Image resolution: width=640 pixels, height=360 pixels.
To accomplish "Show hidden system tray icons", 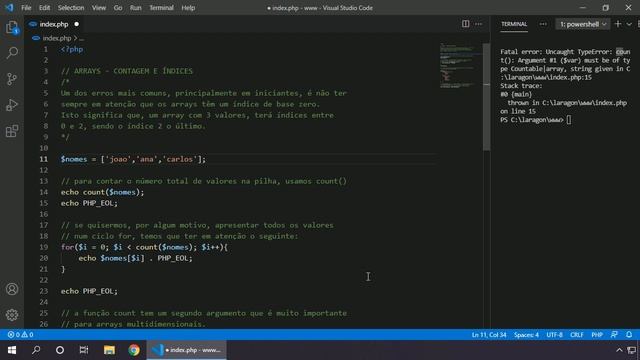I will (x=619, y=350).
